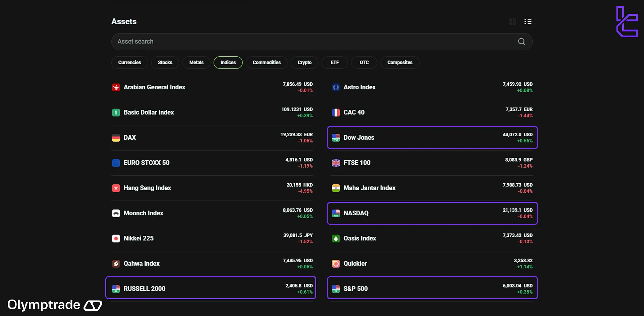Image resolution: width=644 pixels, height=316 pixels.
Task: Click the 19,239.33 EUR price value
Action: [297, 135]
